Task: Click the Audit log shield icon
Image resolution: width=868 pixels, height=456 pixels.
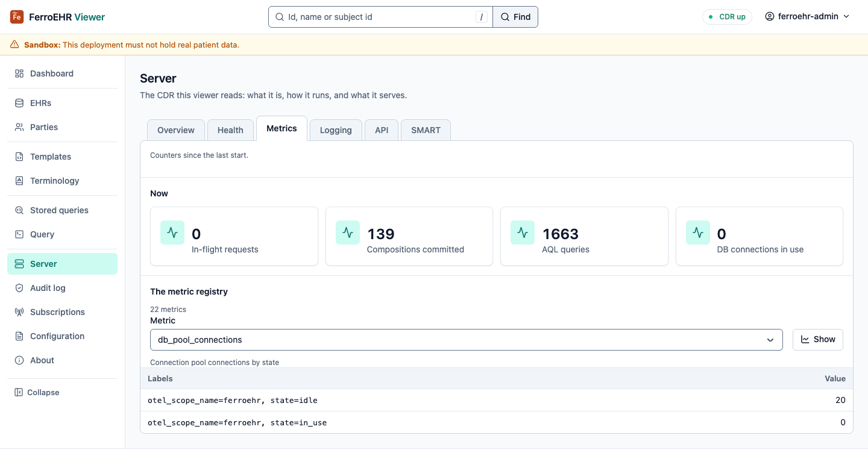Action: (x=19, y=288)
